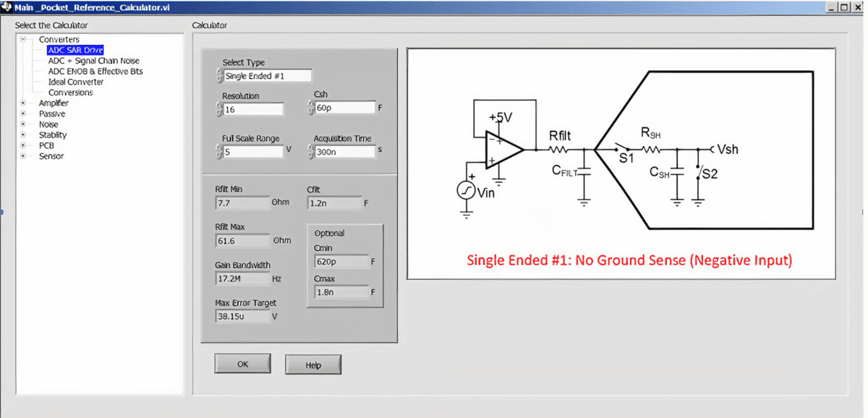Open the Conversions calculator
This screenshot has width=868, height=418.
click(x=70, y=93)
